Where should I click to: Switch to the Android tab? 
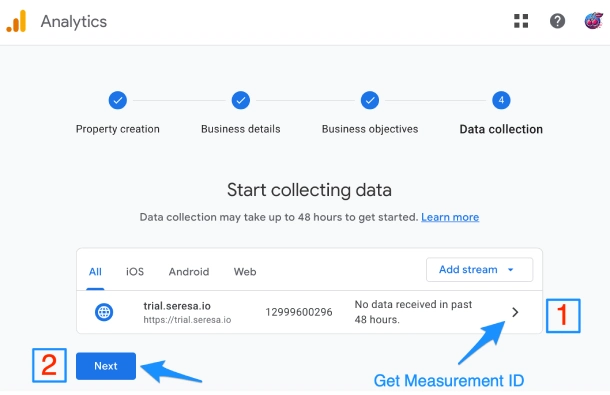(189, 272)
